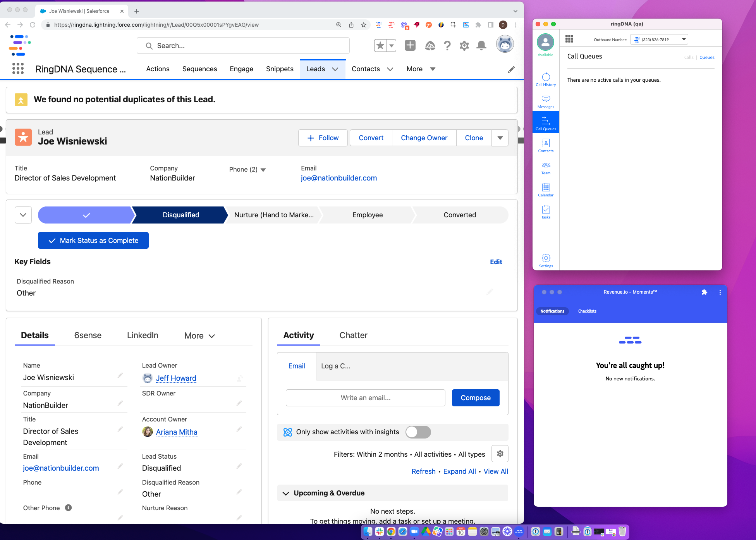Screen dimensions: 756x540
Task: Open the Setup gear menu
Action: pyautogui.click(x=464, y=46)
